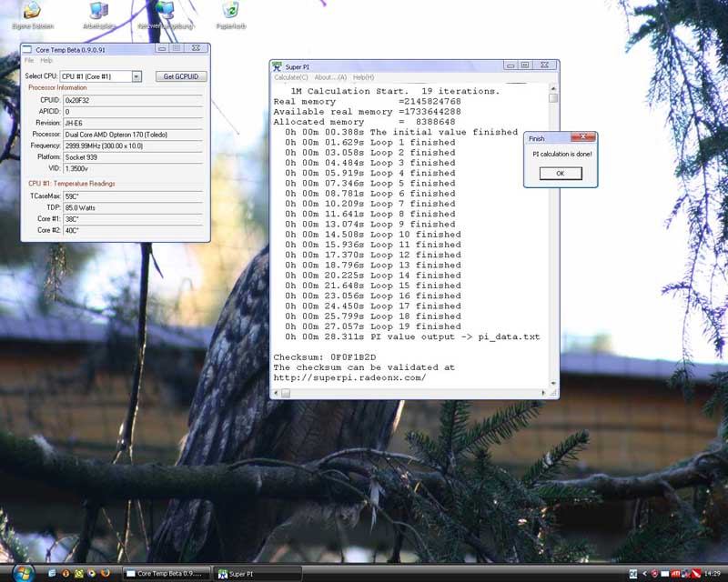Click the first quick launch icon beside Start
The image size is (728, 582).
pos(52,573)
